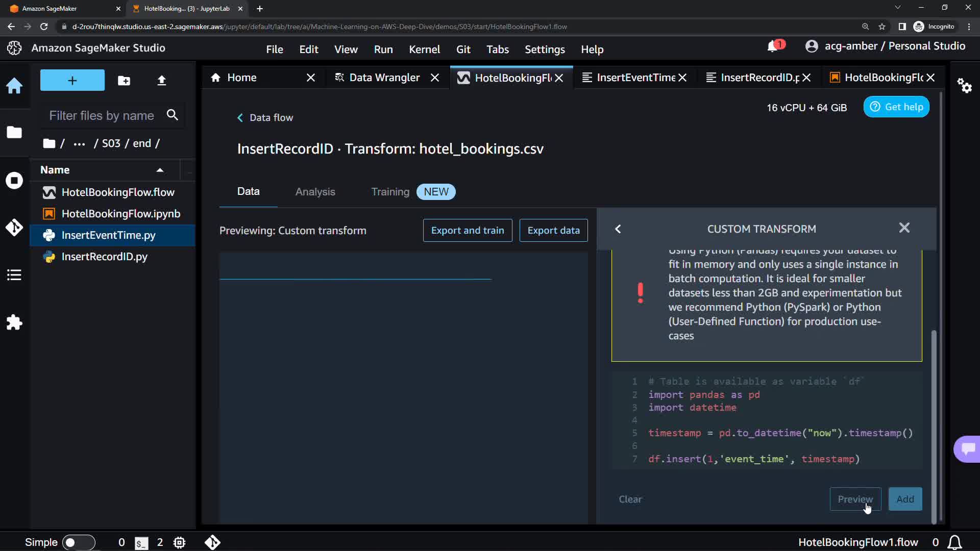980x551 pixels.
Task: Switch to the Analysis tab
Action: pos(315,192)
